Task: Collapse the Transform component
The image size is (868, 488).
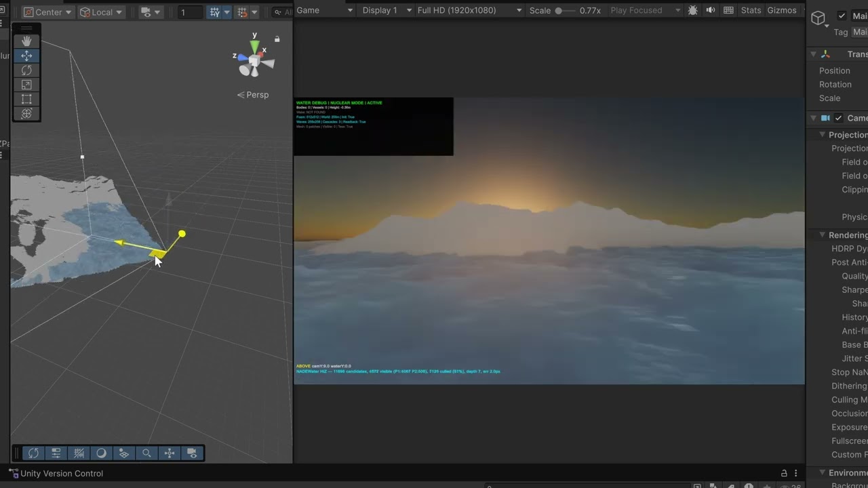Action: [x=812, y=54]
